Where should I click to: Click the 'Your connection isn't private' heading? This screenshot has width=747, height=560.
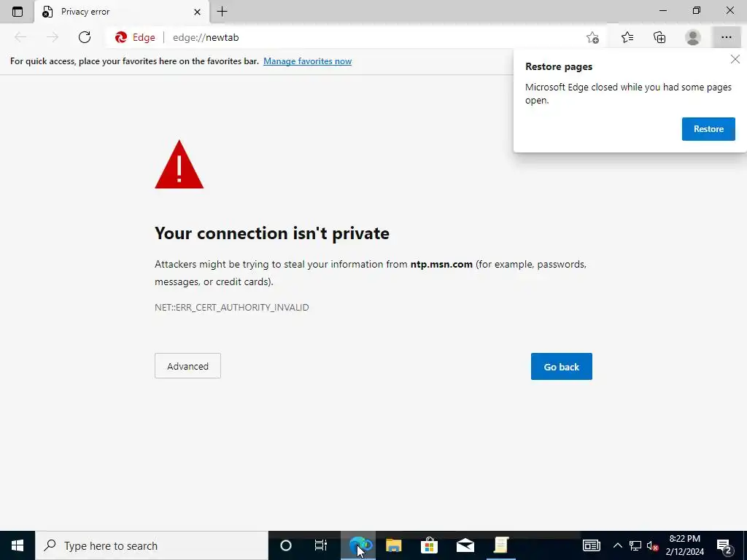click(272, 233)
